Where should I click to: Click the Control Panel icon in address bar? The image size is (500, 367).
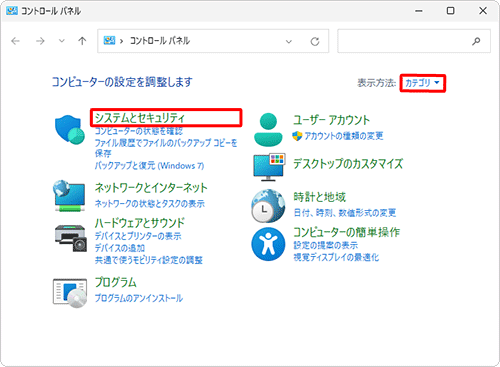[x=109, y=41]
